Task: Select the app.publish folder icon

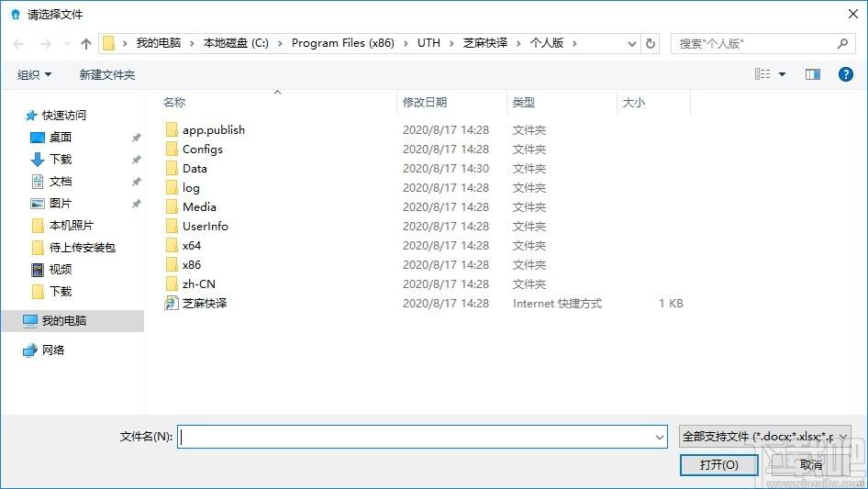Action: pos(172,129)
